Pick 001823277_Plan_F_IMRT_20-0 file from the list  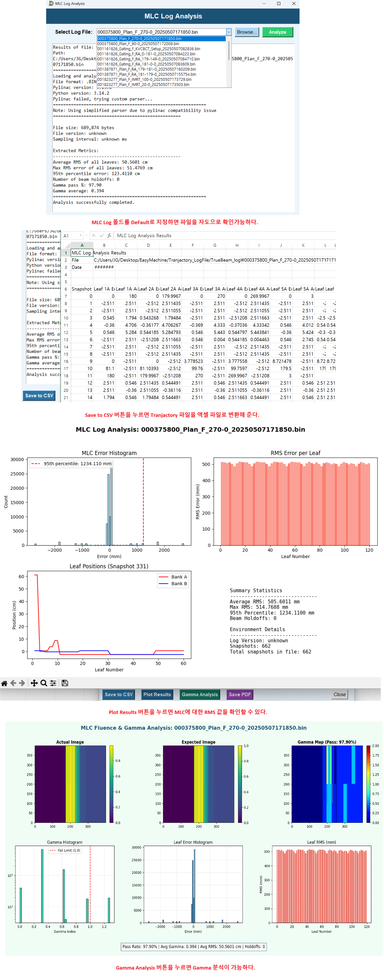point(161,84)
